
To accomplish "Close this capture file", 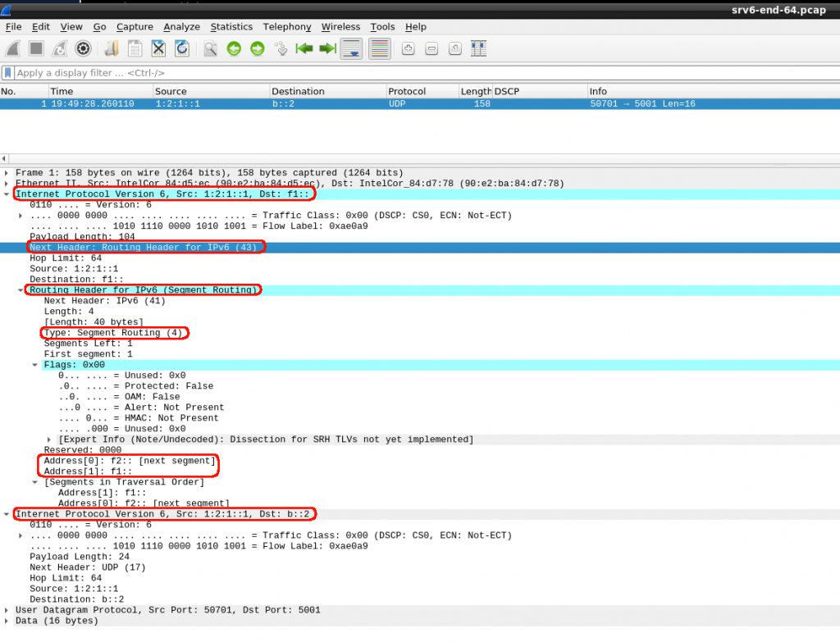I will point(158,48).
